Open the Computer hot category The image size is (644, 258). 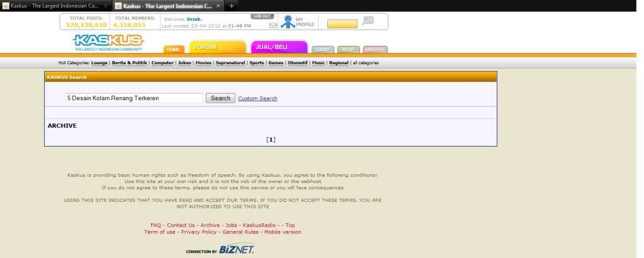click(x=162, y=63)
